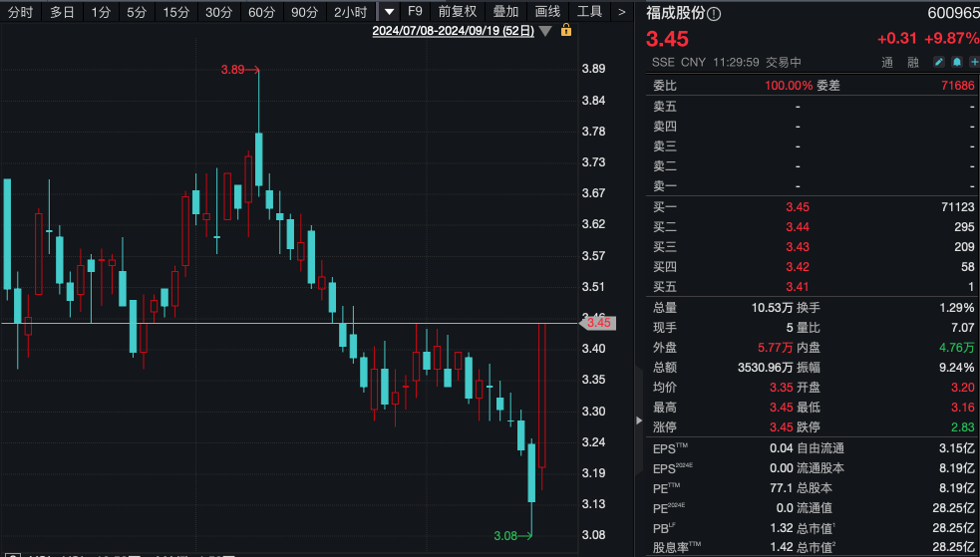Expand the date range dropdown triangle
The width and height of the screenshot is (980, 557).
point(545,31)
